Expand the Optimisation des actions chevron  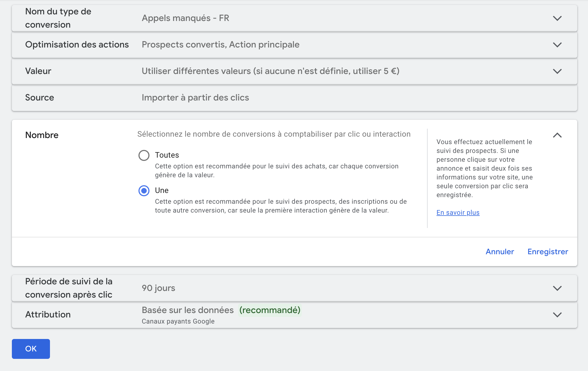click(x=557, y=45)
